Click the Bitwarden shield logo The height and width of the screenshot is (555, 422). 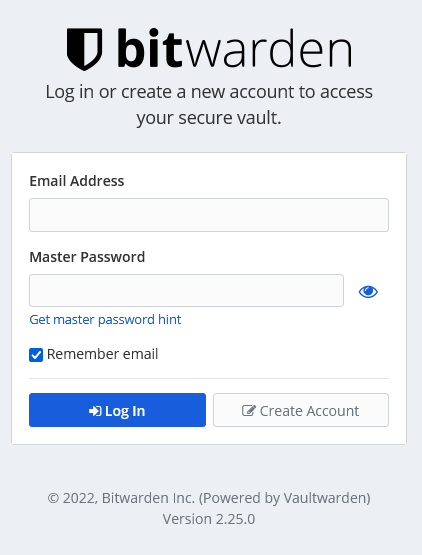85,49
